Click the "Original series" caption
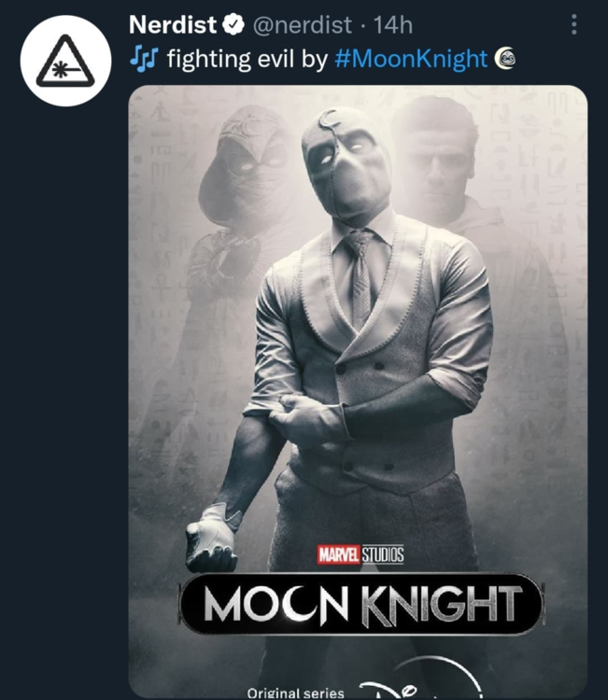 coord(295,693)
